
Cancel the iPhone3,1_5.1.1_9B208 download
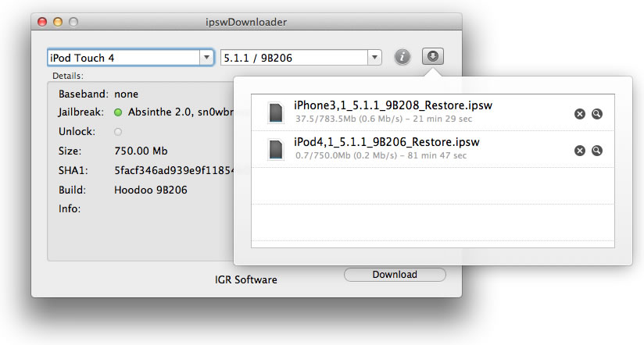point(579,114)
